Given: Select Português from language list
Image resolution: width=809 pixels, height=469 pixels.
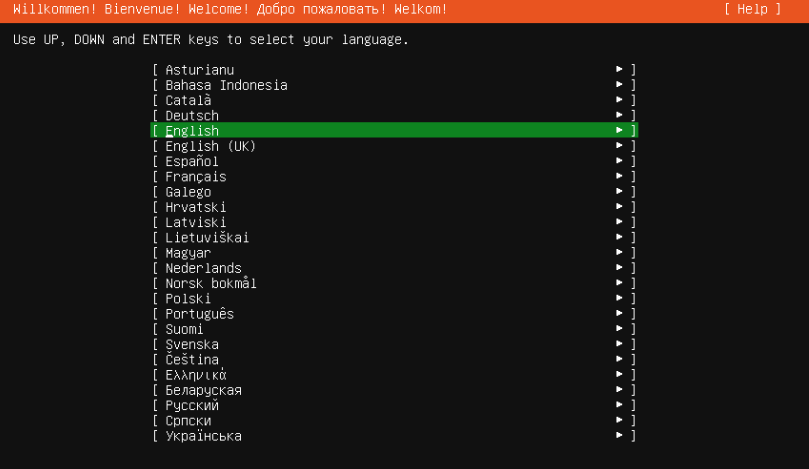Looking at the screenshot, I should [x=394, y=314].
